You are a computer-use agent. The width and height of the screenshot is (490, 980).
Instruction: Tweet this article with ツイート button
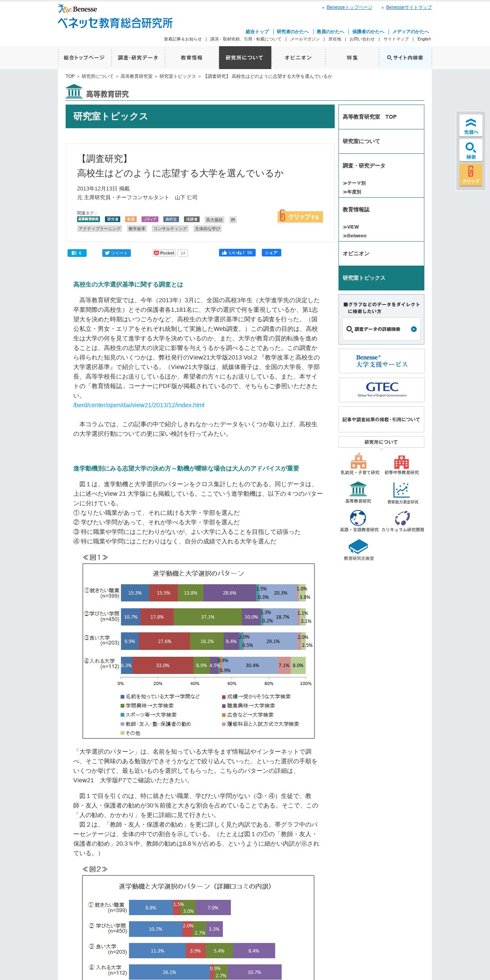click(x=116, y=253)
